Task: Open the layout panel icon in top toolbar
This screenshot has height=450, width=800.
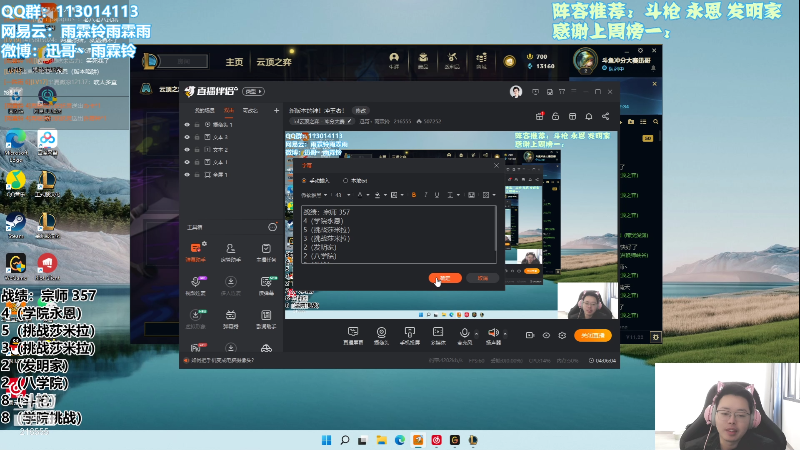Action: pyautogui.click(x=572, y=116)
